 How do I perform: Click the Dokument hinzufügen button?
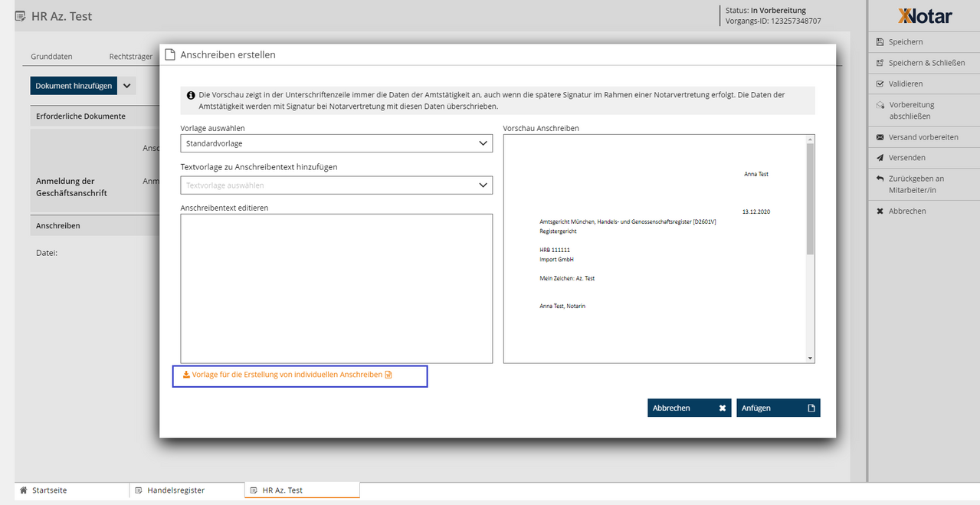pos(74,86)
